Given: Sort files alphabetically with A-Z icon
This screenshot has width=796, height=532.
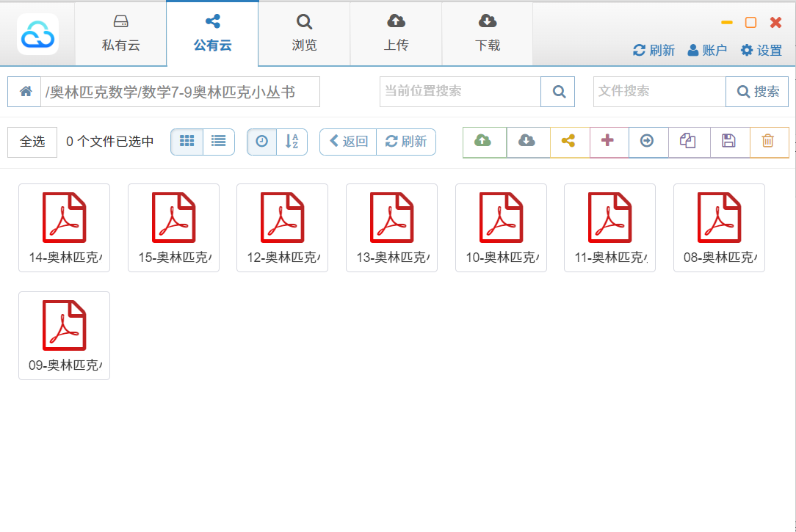Looking at the screenshot, I should point(292,142).
